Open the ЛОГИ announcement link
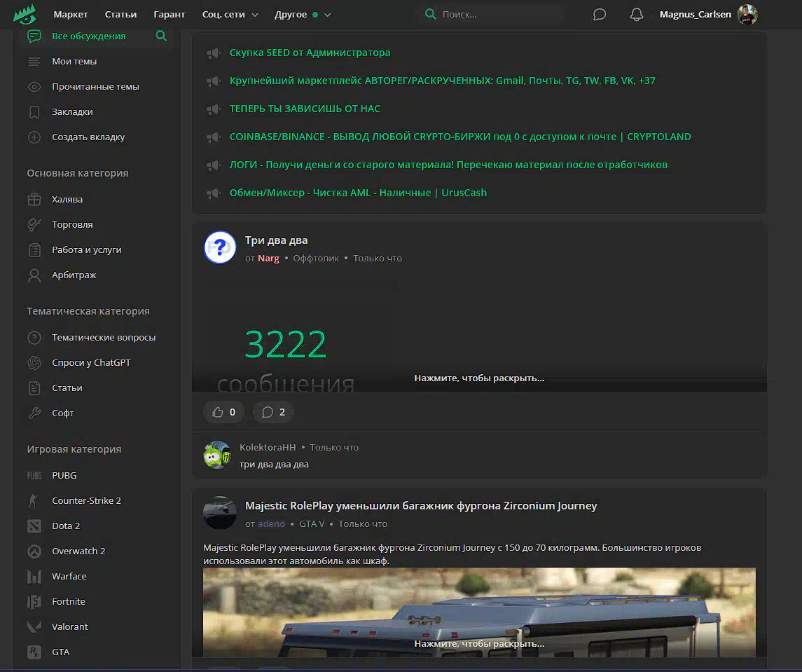The height and width of the screenshot is (672, 802). pos(448,165)
